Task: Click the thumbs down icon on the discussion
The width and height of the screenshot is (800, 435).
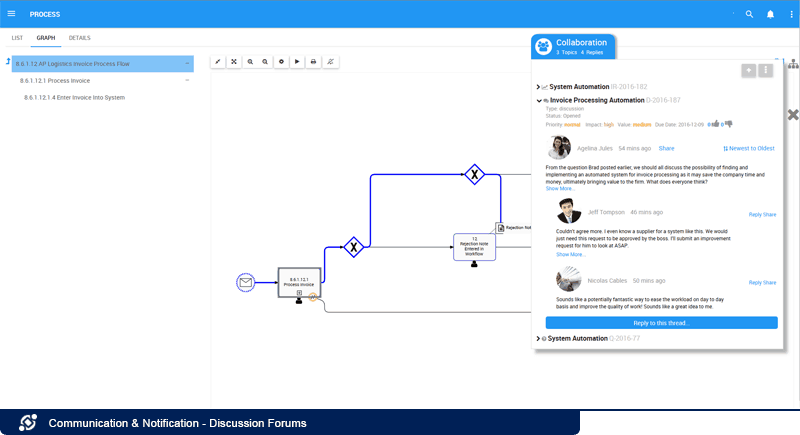Action: (x=728, y=125)
